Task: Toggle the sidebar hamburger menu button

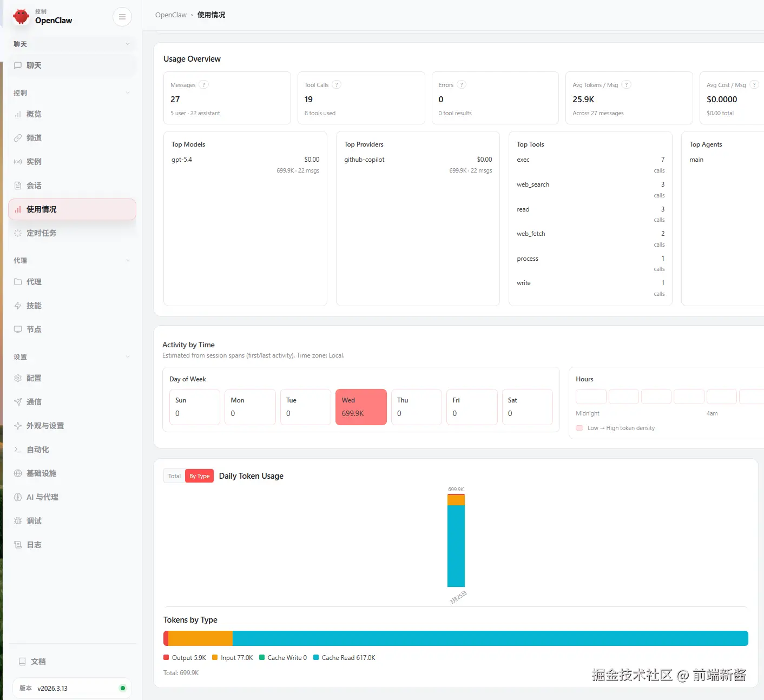Action: point(122,17)
